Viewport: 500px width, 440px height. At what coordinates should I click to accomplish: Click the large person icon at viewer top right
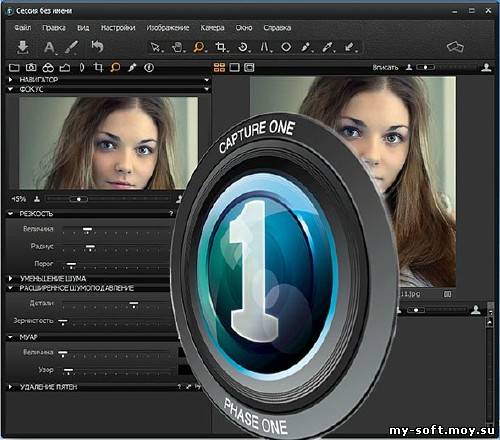[486, 68]
